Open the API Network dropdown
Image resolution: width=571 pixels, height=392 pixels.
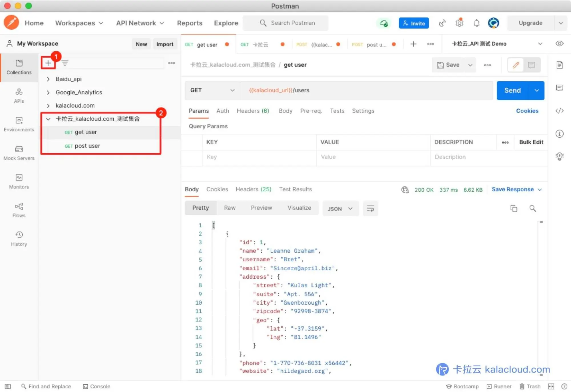(140, 23)
